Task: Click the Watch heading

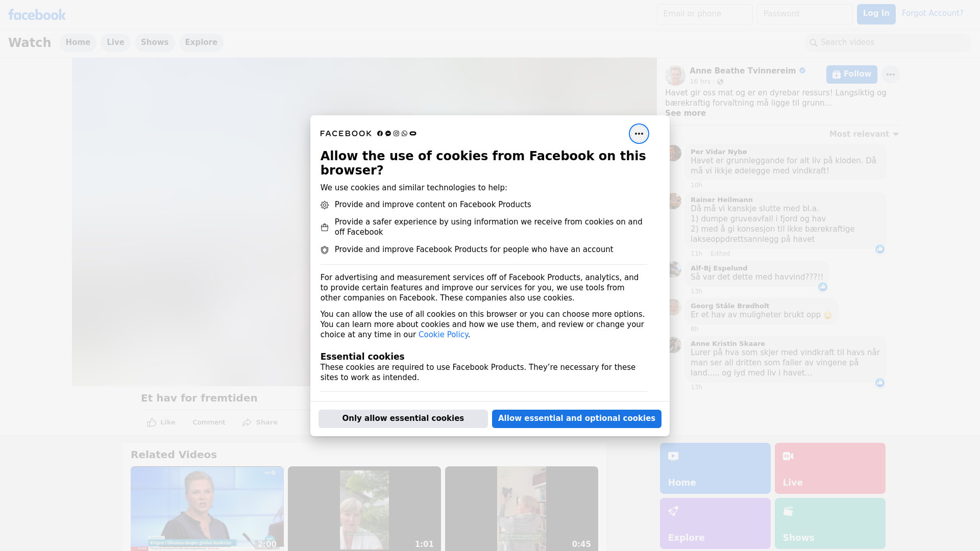Action: click(30, 43)
